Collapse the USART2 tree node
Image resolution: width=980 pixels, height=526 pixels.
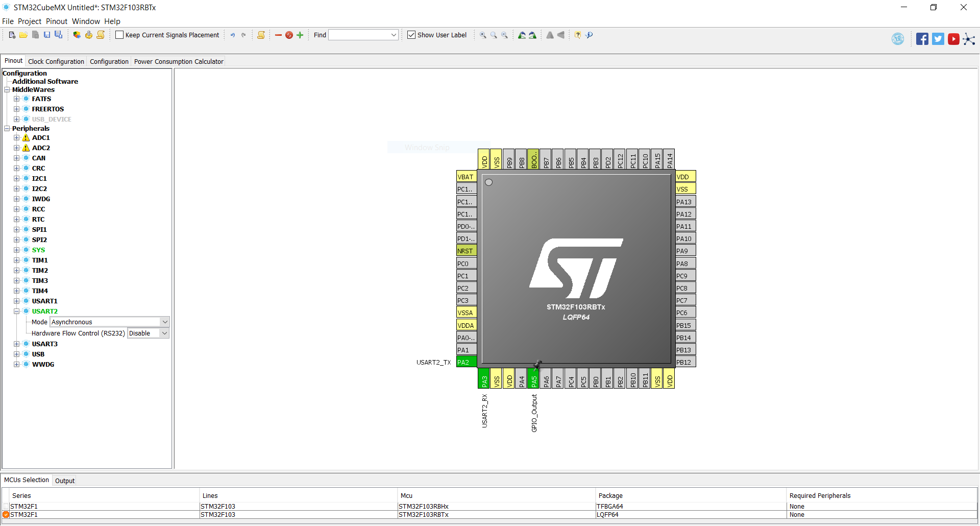[16, 311]
